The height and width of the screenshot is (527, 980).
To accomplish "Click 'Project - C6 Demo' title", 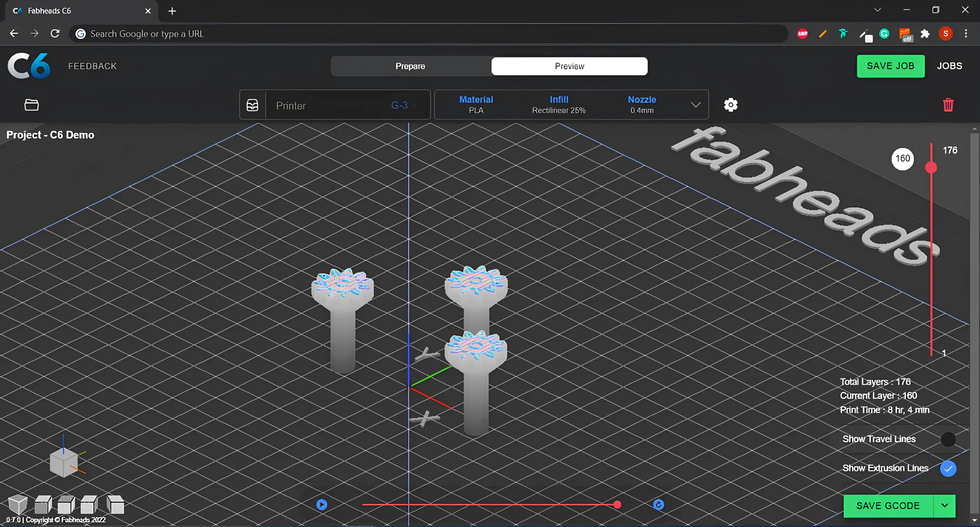I will click(x=50, y=135).
